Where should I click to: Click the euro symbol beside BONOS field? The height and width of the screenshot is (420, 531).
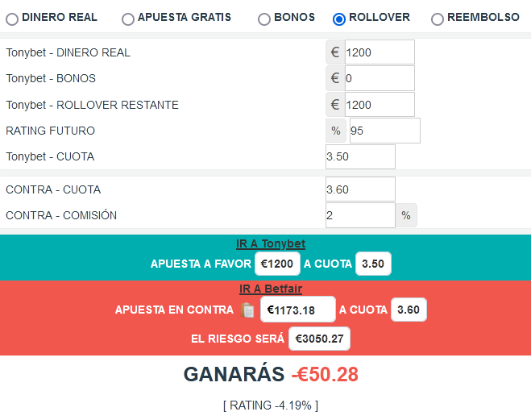[x=335, y=78]
